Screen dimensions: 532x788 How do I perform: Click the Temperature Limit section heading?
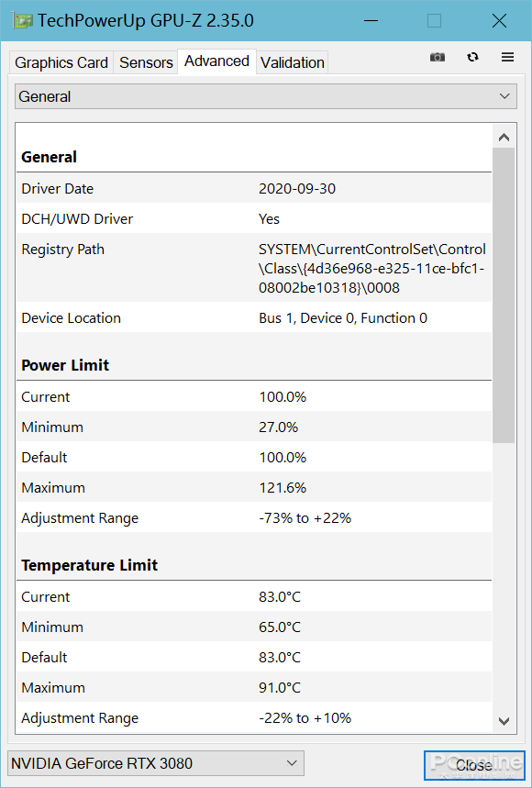point(89,565)
